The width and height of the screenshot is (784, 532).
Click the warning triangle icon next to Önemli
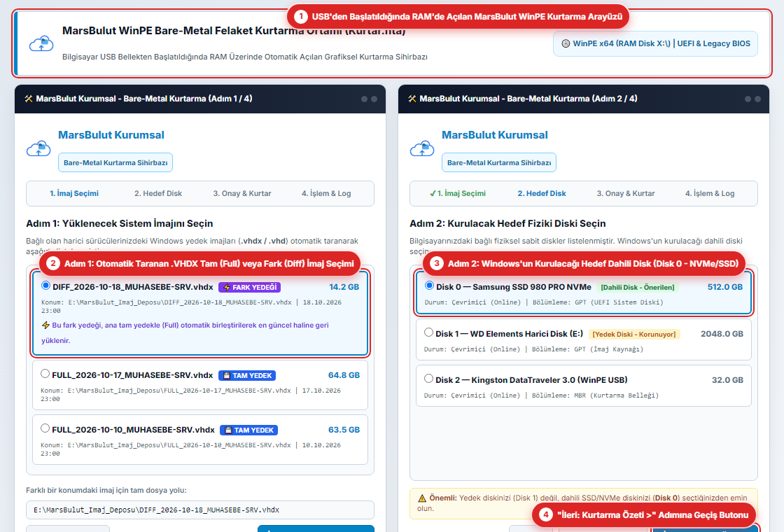tap(422, 498)
